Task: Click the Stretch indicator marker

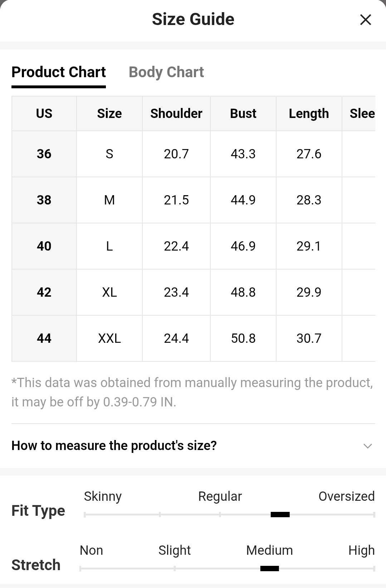Action: click(x=269, y=569)
